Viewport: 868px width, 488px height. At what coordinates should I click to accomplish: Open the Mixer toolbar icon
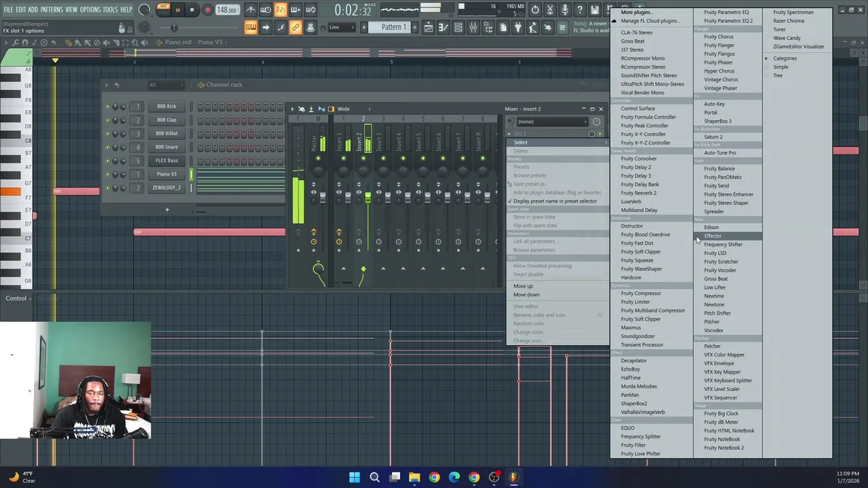(x=473, y=27)
